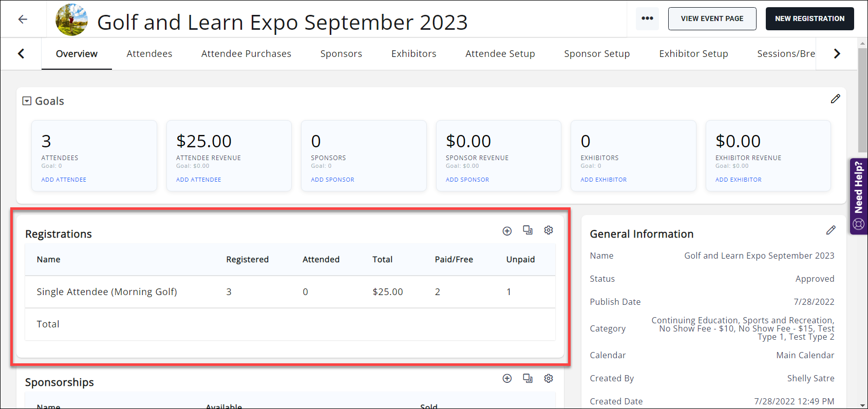868x409 pixels.
Task: Collapse the Goals section toggle
Action: 27,101
